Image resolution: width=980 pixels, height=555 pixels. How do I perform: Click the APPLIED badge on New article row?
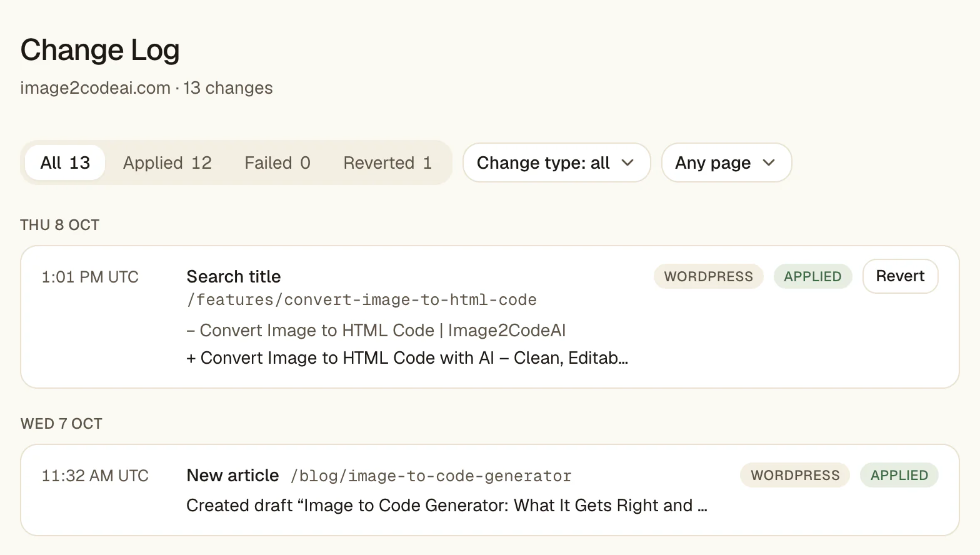click(x=899, y=475)
